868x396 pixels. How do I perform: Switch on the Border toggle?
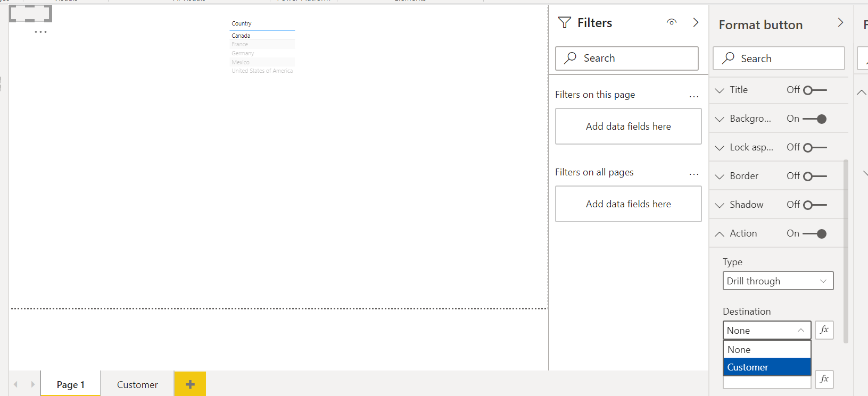[x=815, y=176]
